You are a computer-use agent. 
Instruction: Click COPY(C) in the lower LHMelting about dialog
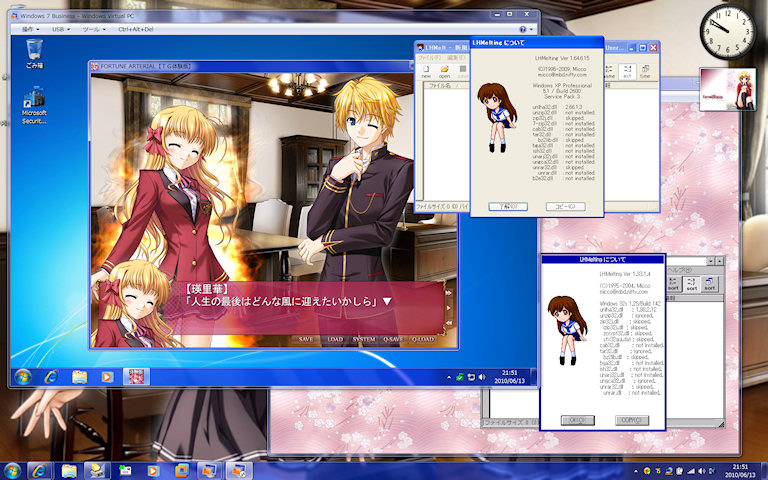(x=632, y=420)
